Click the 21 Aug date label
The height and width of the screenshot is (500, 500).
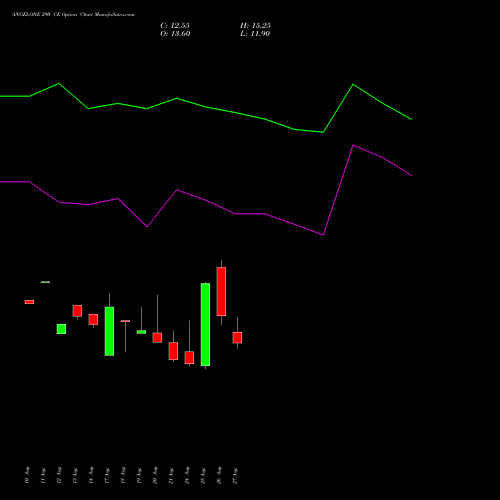(x=171, y=475)
